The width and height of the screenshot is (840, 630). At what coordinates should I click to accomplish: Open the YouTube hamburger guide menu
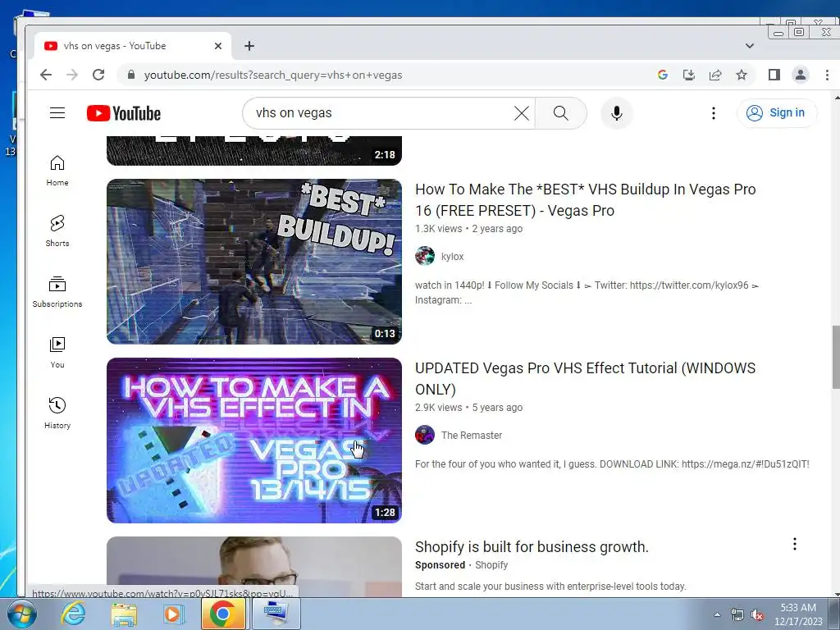click(x=57, y=113)
